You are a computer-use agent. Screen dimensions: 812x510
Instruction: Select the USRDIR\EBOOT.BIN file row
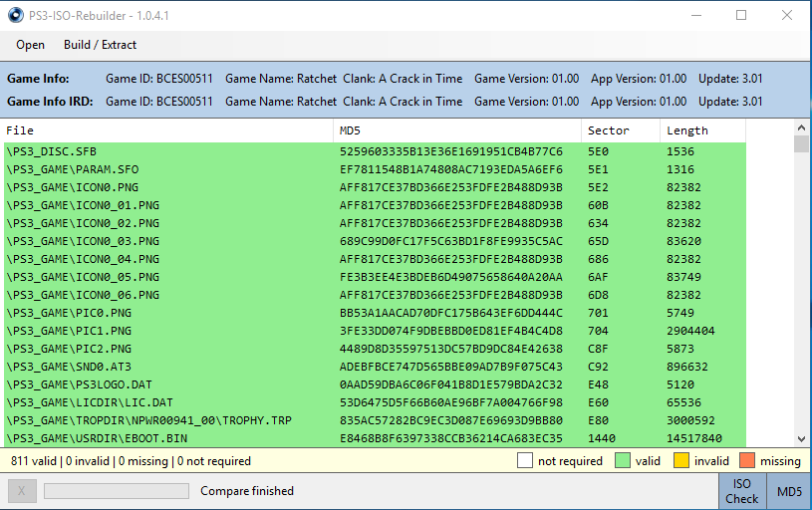point(375,438)
